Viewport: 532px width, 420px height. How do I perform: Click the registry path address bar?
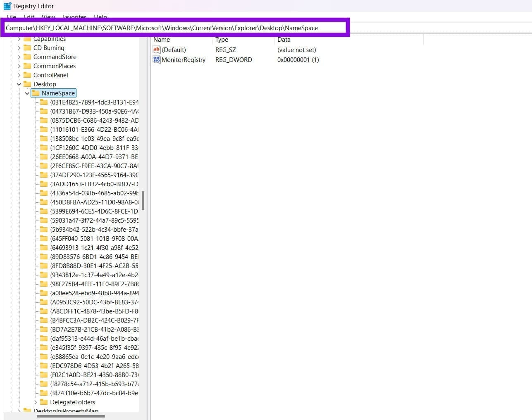[x=175, y=28]
